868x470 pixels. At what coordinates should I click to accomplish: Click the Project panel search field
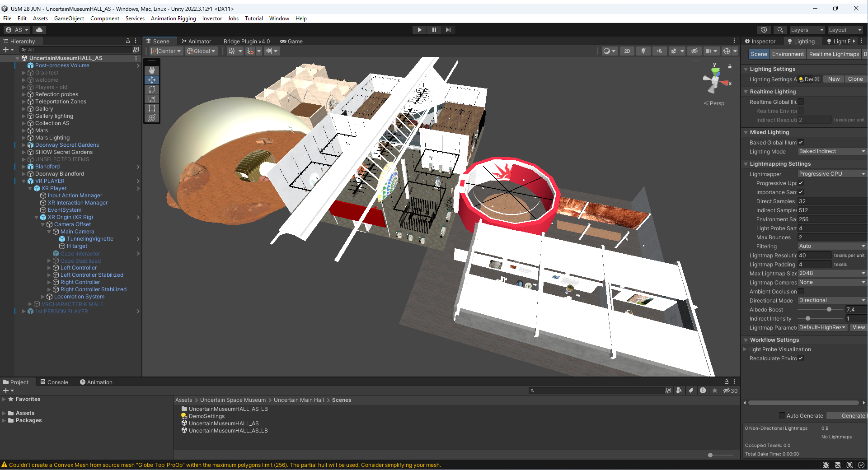(x=596, y=391)
